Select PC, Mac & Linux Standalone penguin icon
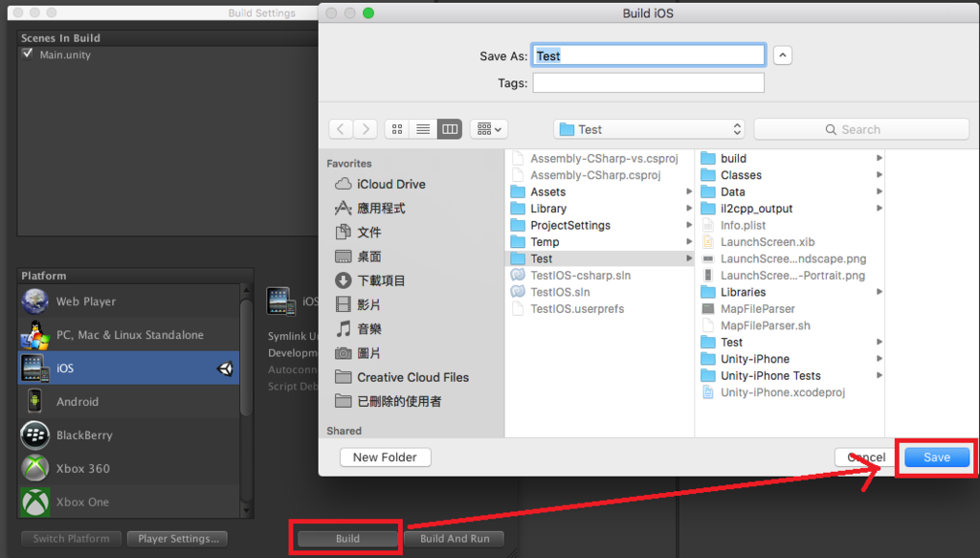980x558 pixels. 35,335
